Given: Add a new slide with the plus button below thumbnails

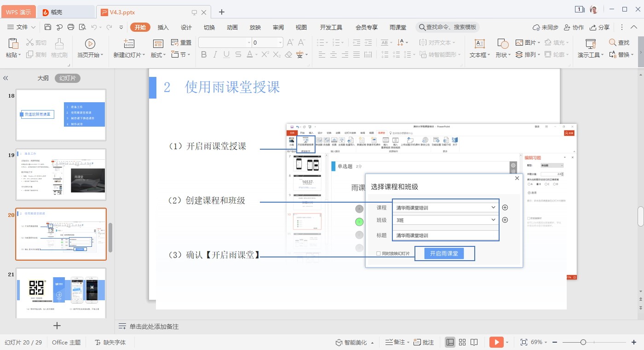Looking at the screenshot, I should (57, 326).
